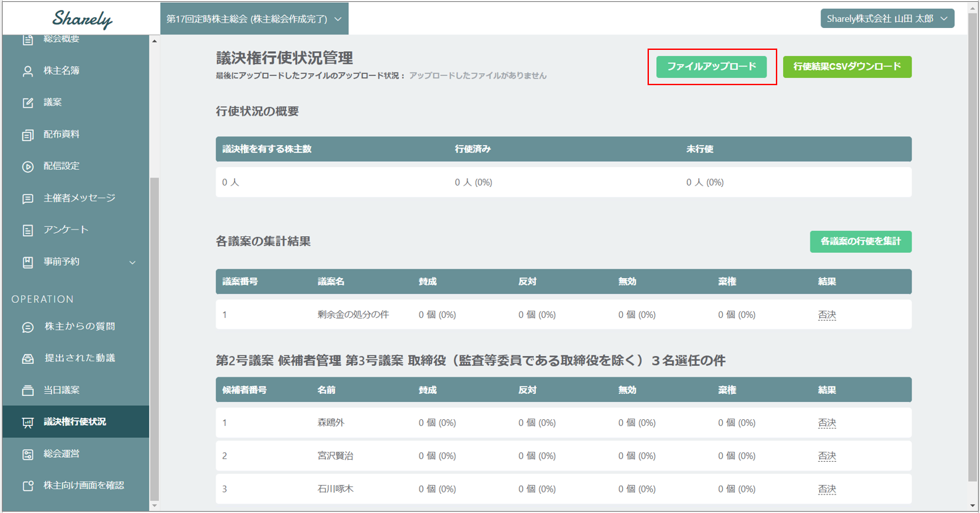Click the Sharely logo
The image size is (980, 513).
[82, 19]
